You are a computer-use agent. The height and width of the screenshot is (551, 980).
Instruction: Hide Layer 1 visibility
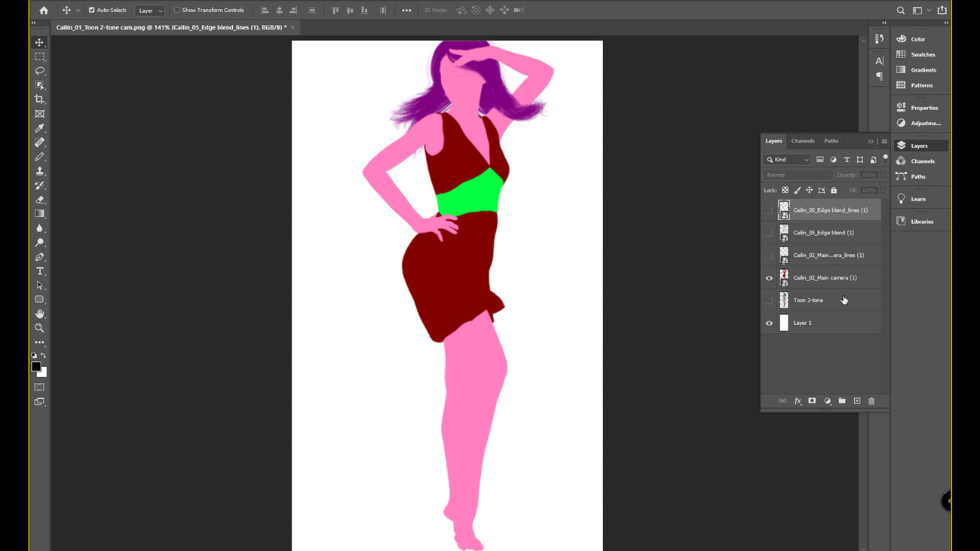(x=769, y=323)
